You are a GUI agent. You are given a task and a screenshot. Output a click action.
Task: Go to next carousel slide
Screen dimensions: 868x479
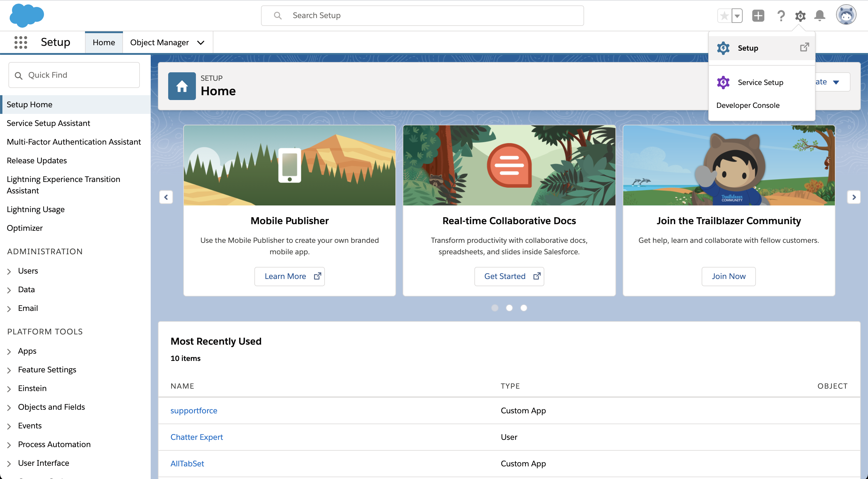(854, 197)
